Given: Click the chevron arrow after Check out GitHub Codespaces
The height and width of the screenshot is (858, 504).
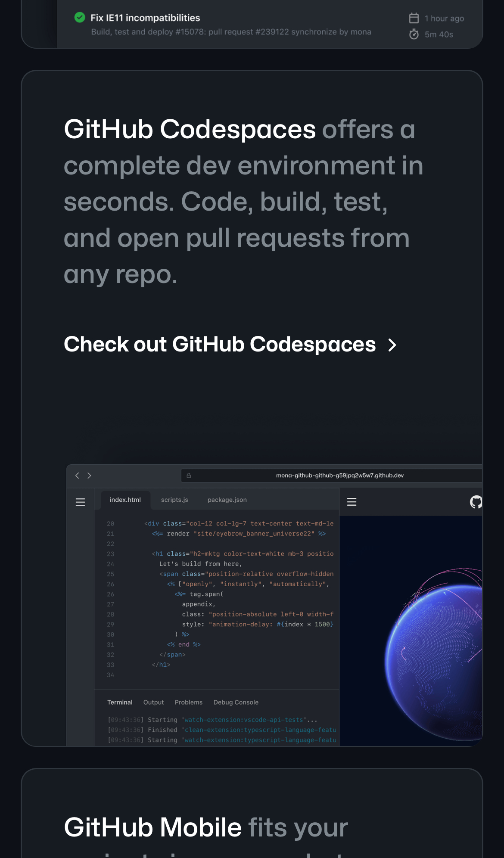Looking at the screenshot, I should [392, 345].
